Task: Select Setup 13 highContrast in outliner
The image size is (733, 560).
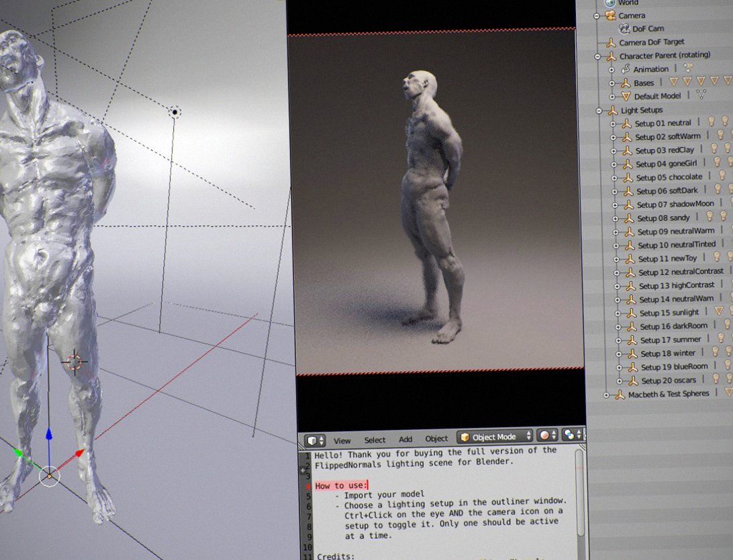Action: tap(677, 286)
